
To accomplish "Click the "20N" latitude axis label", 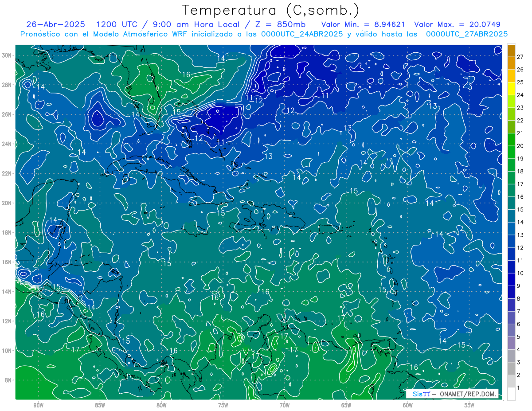I will (7, 203).
